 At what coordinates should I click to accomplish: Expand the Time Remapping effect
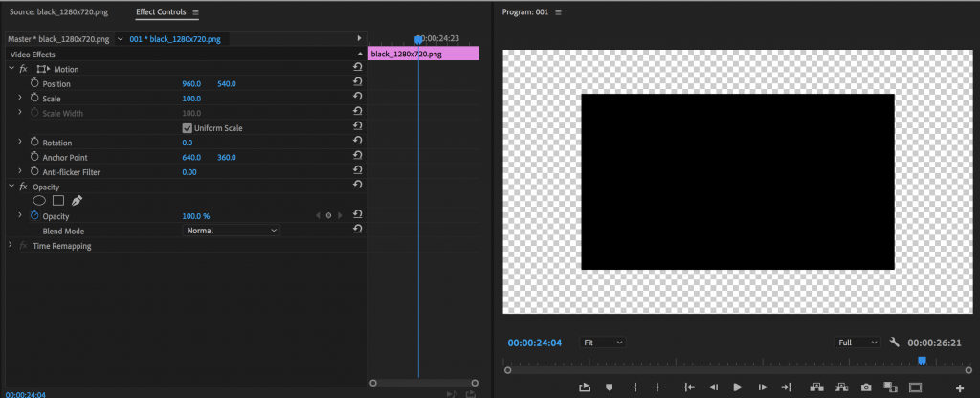pyautogui.click(x=10, y=245)
